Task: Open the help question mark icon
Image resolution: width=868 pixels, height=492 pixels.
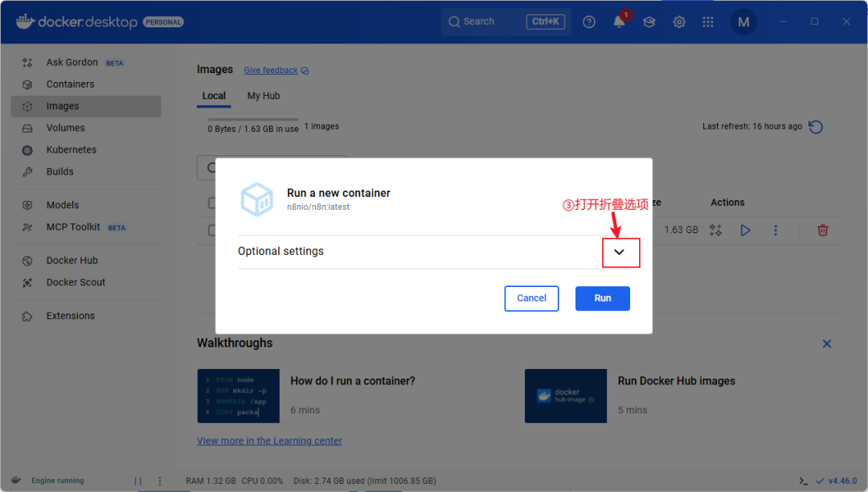Action: click(x=589, y=22)
